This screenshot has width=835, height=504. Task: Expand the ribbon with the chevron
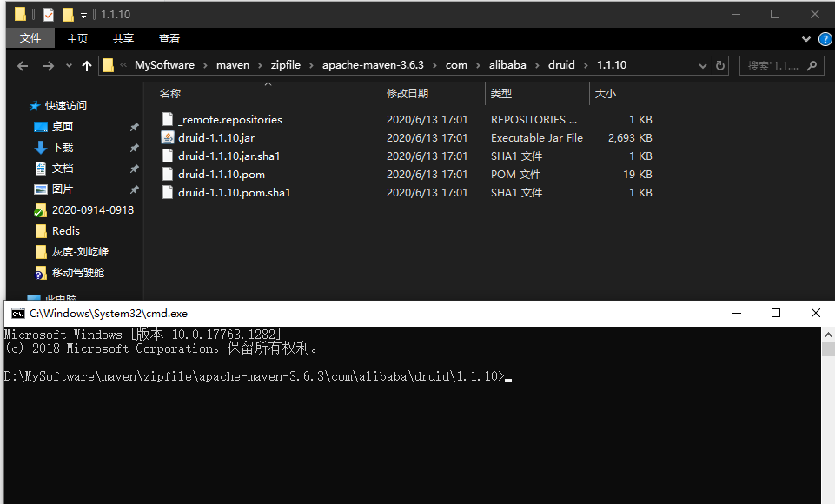pos(806,37)
